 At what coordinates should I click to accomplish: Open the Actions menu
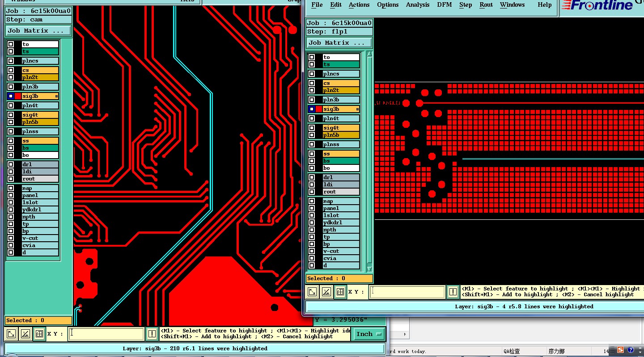coord(359,5)
